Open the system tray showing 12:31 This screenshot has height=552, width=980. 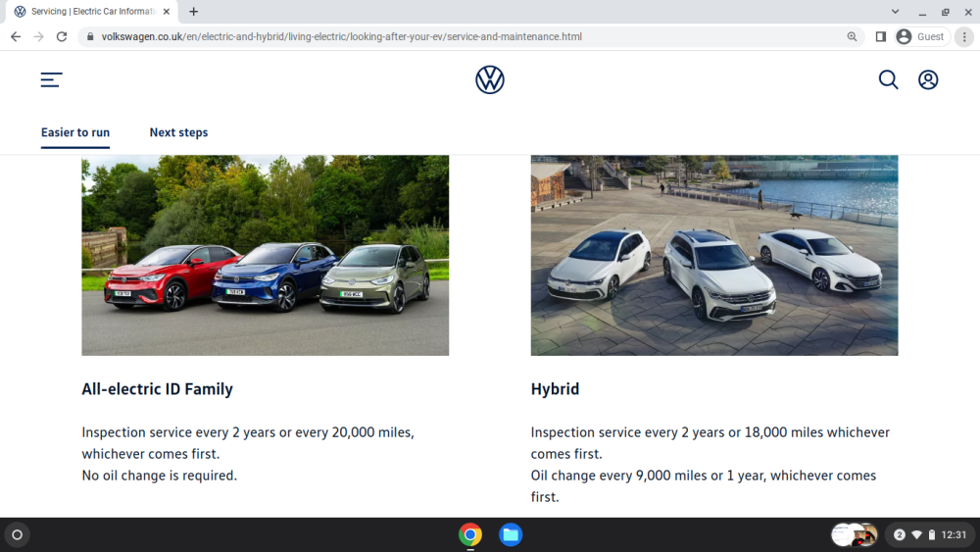tap(931, 534)
